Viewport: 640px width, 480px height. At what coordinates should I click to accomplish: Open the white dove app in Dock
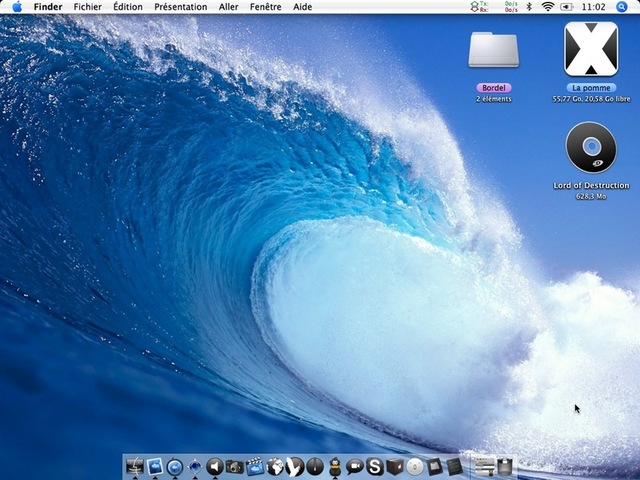point(295,466)
